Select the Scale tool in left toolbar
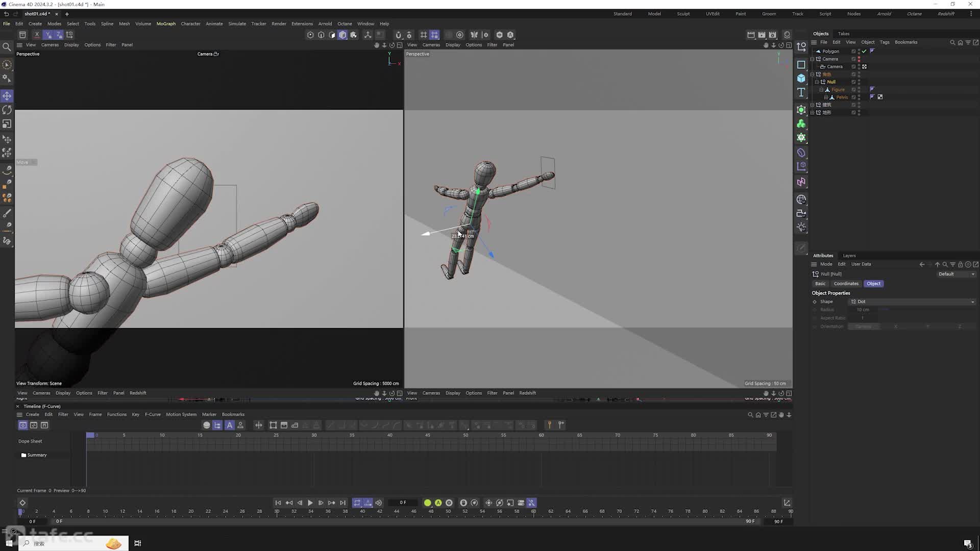Image resolution: width=980 pixels, height=551 pixels. click(7, 124)
